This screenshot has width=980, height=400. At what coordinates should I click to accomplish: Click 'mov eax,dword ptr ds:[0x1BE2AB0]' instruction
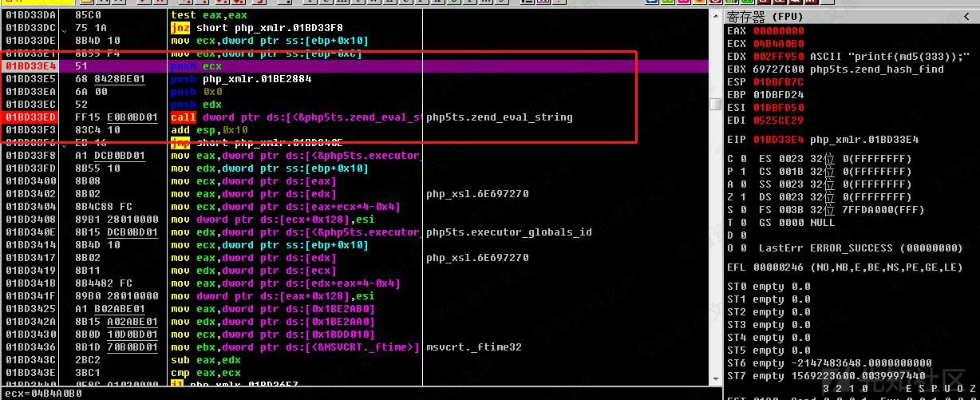(x=273, y=309)
